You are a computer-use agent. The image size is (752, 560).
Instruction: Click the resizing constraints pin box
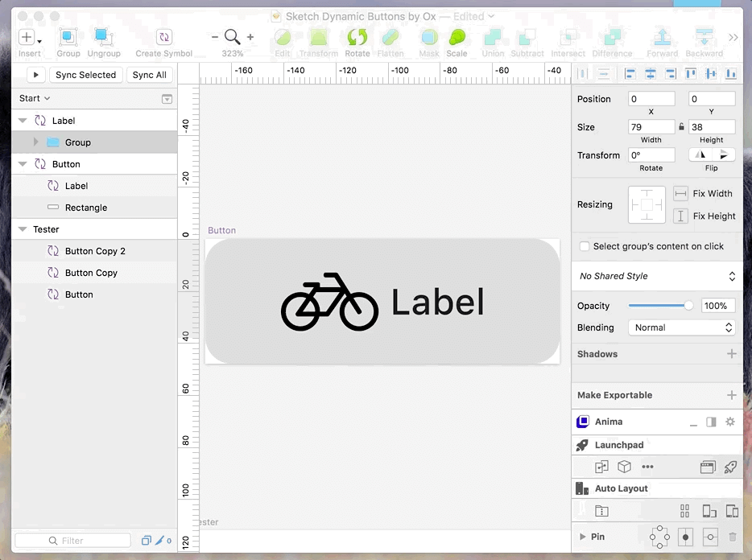(647, 204)
